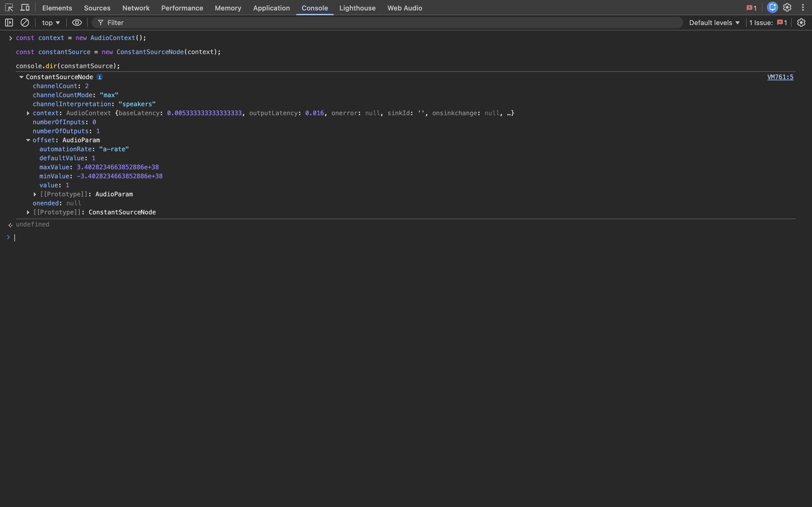Open DevTools main settings gear
Image resolution: width=812 pixels, height=507 pixels.
[787, 7]
